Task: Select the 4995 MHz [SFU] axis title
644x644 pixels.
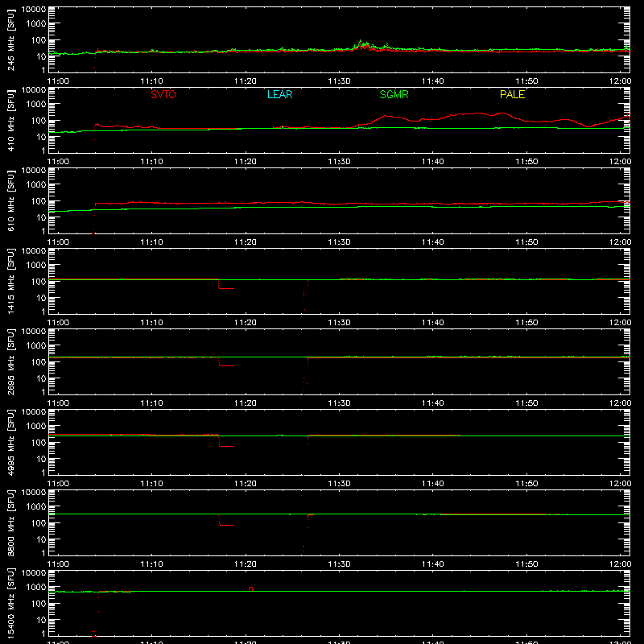Action: (11, 442)
